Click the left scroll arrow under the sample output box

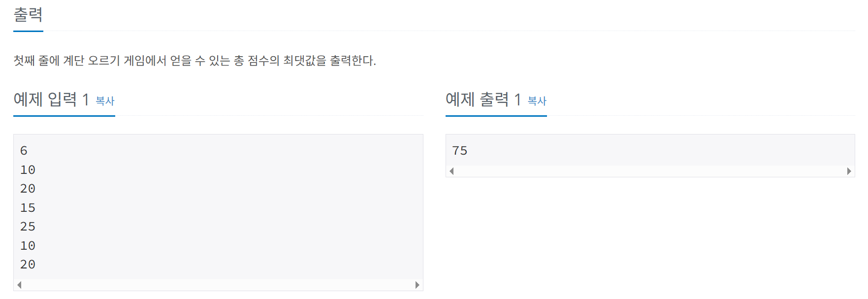pyautogui.click(x=451, y=171)
